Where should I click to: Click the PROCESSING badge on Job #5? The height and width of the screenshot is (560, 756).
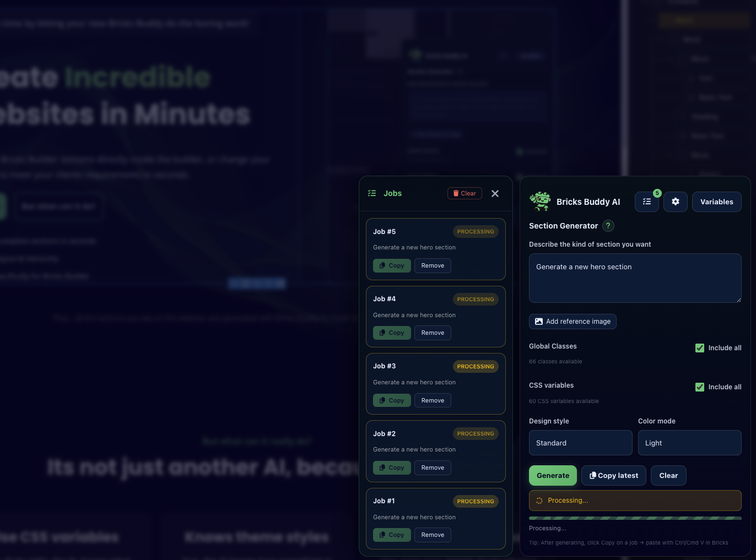click(476, 232)
